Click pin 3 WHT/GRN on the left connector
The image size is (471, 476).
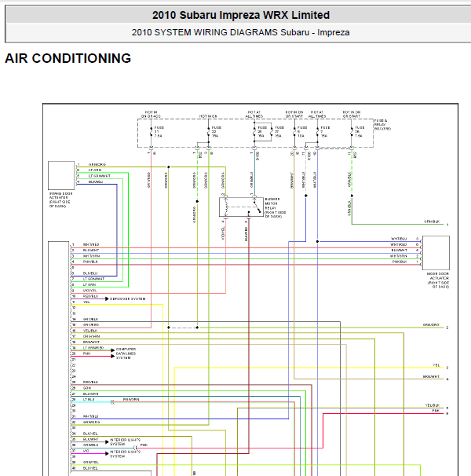coord(91,256)
